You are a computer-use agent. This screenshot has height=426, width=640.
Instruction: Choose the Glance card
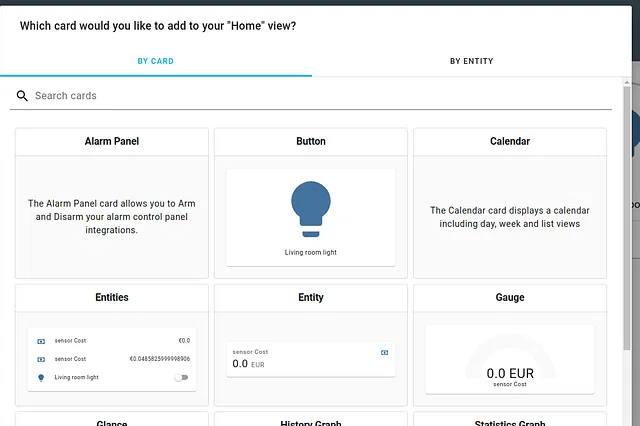112,421
